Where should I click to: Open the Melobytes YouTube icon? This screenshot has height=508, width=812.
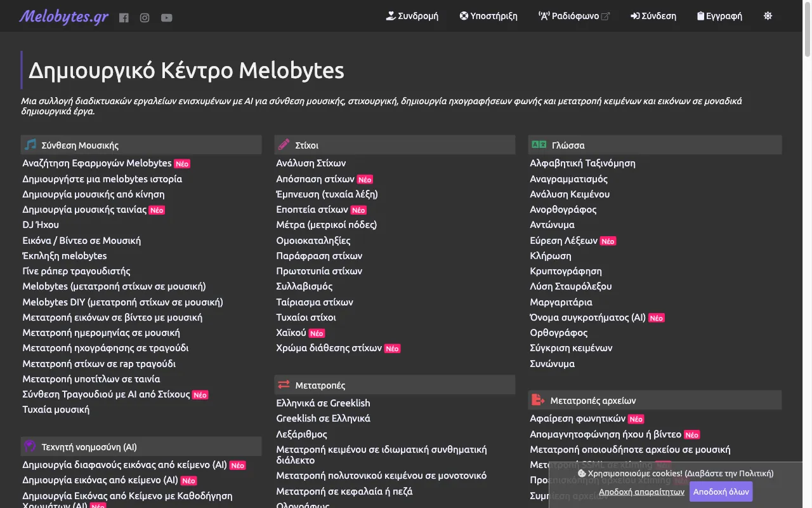[x=166, y=18]
